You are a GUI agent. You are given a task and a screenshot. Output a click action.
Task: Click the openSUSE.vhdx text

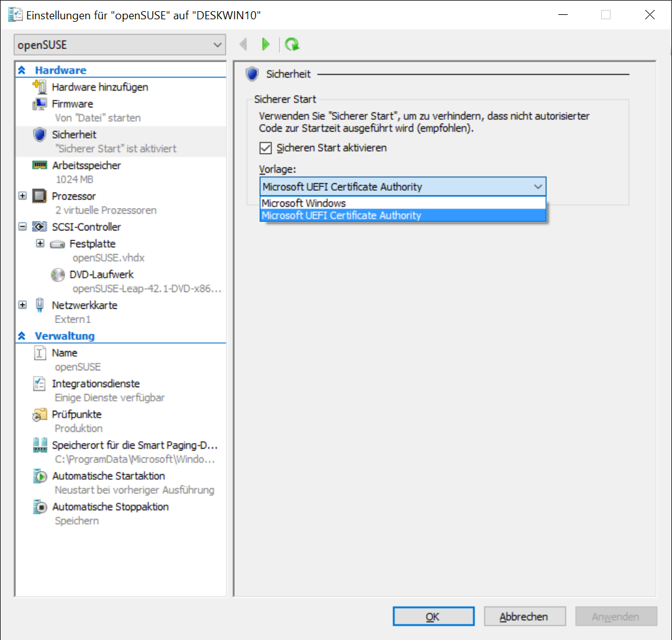(x=109, y=258)
